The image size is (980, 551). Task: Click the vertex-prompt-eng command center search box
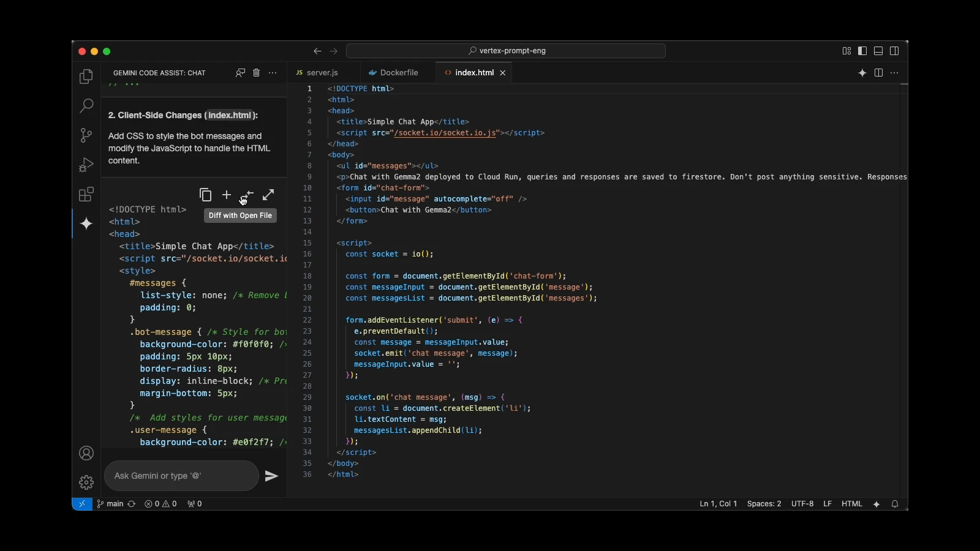point(506,51)
